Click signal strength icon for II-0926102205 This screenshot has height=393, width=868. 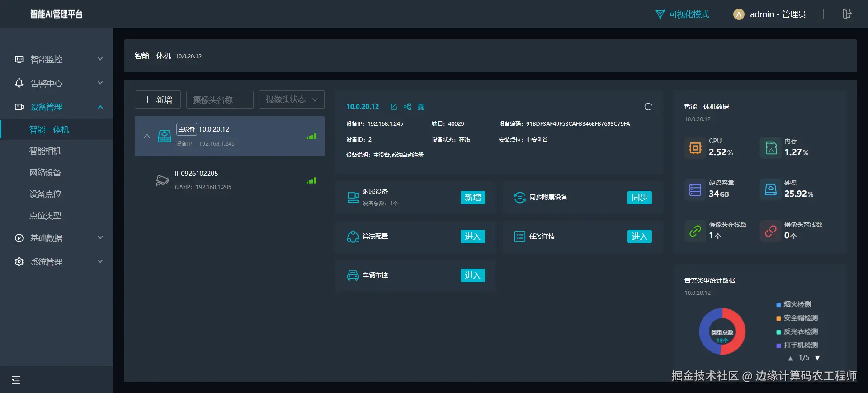click(311, 180)
